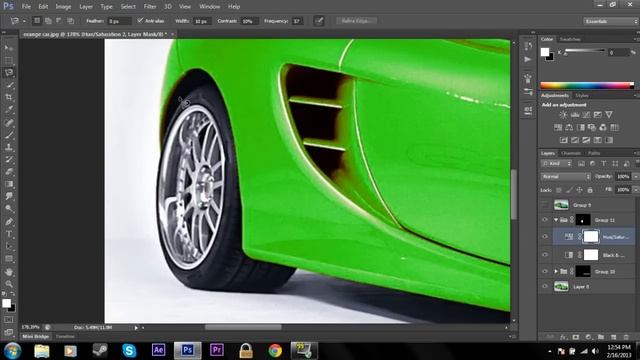Select the Pen tool
The image size is (640, 360).
(9, 222)
